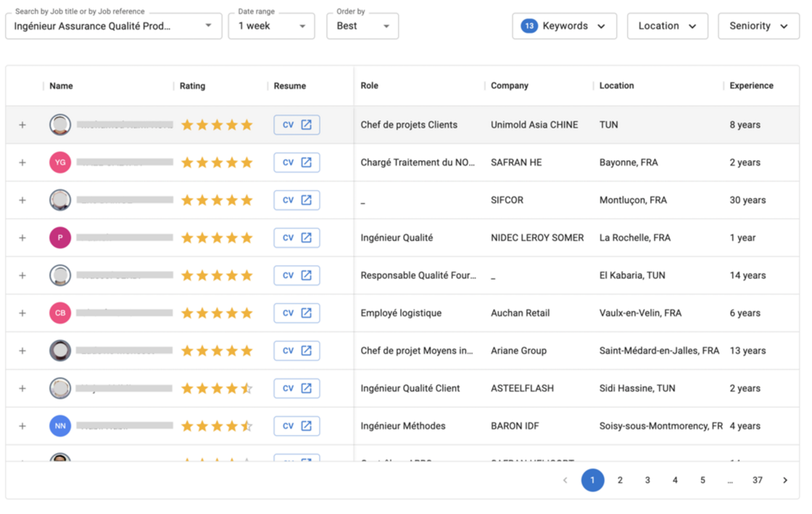Open the Seniority filter dropdown

pos(758,25)
